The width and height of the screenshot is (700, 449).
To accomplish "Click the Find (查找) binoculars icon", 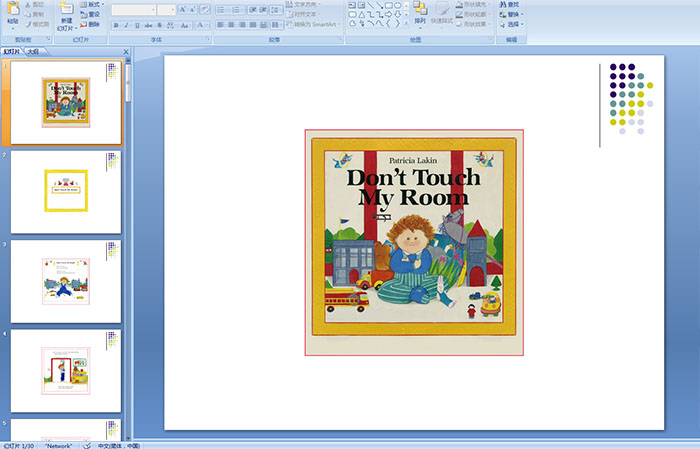I will point(503,4).
